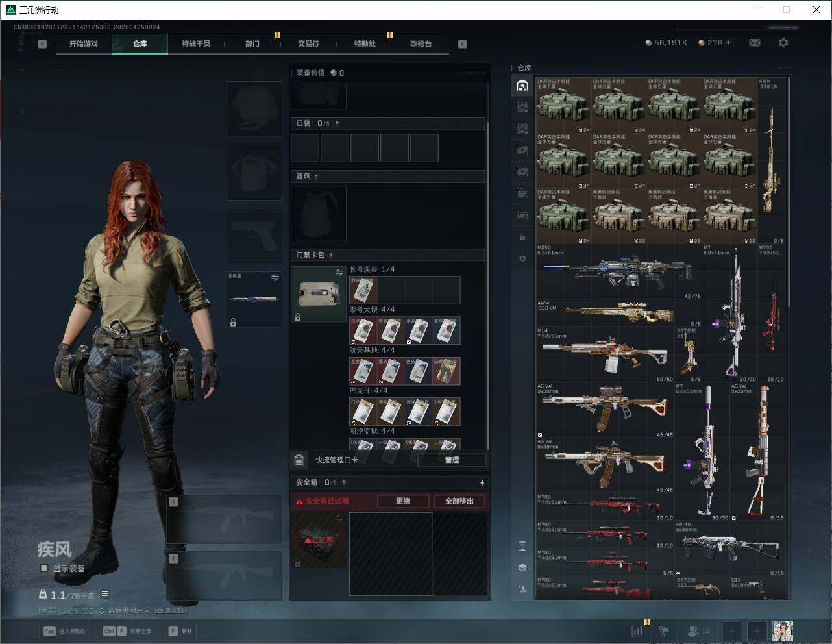
Task: Toggle the 显示装备 checkbox
Action: coord(44,568)
